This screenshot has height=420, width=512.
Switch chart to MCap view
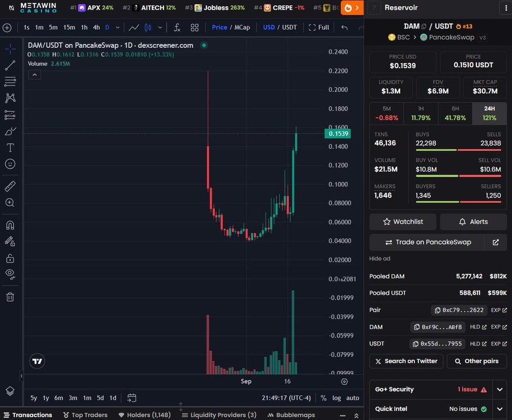pos(242,27)
